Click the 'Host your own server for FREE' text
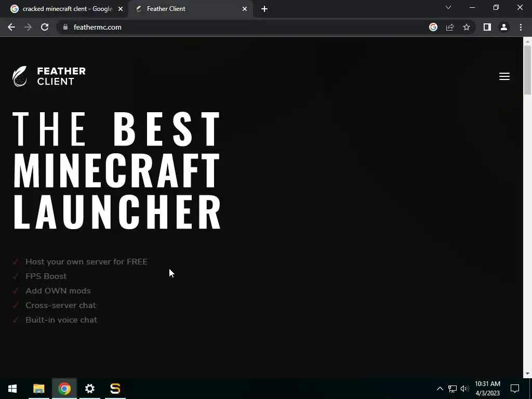The height and width of the screenshot is (399, 532). (86, 262)
